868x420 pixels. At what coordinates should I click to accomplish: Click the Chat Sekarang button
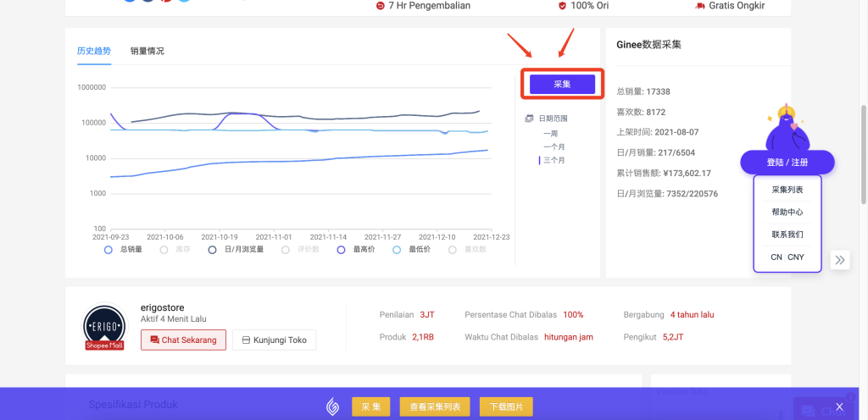[x=183, y=340]
